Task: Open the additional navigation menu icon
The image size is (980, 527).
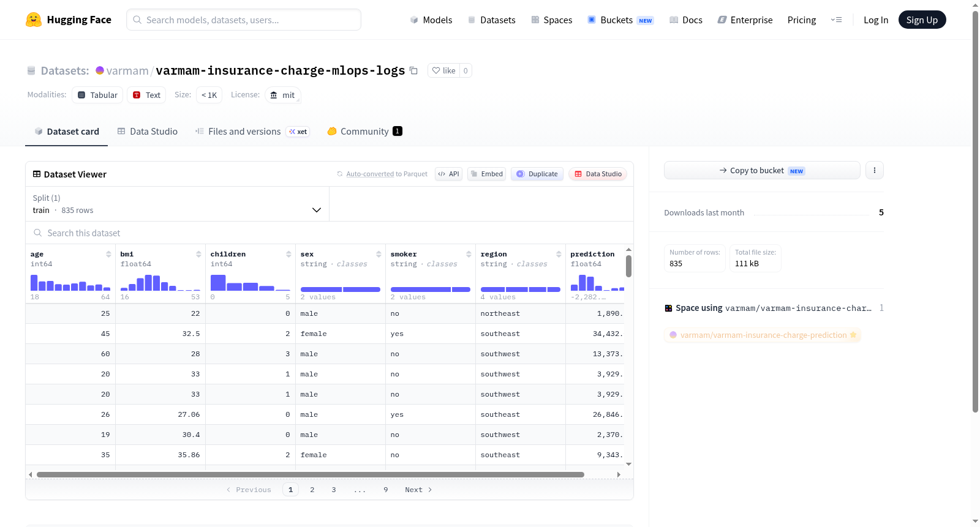Action: [836, 20]
